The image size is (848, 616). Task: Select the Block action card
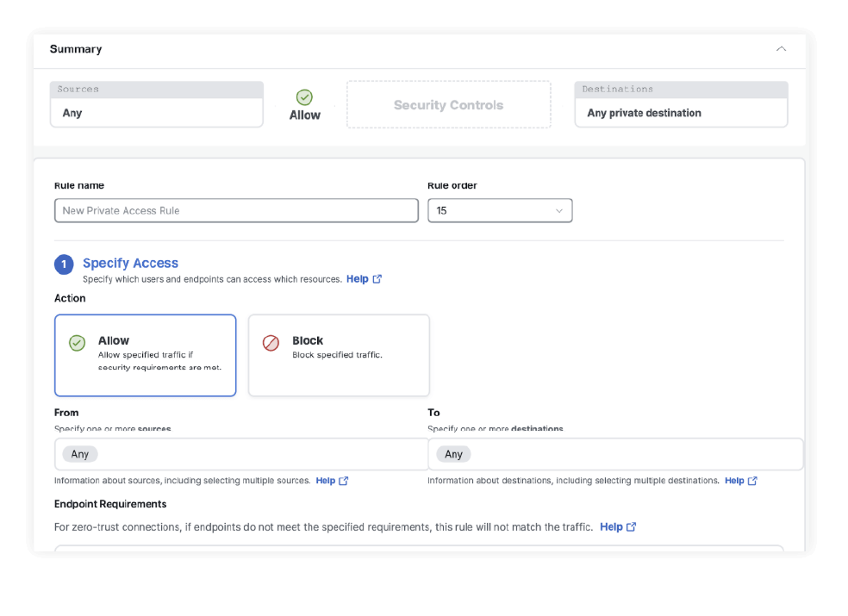coord(339,355)
